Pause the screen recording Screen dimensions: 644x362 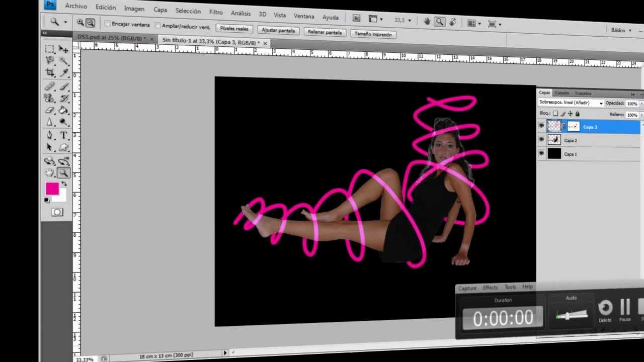[625, 308]
